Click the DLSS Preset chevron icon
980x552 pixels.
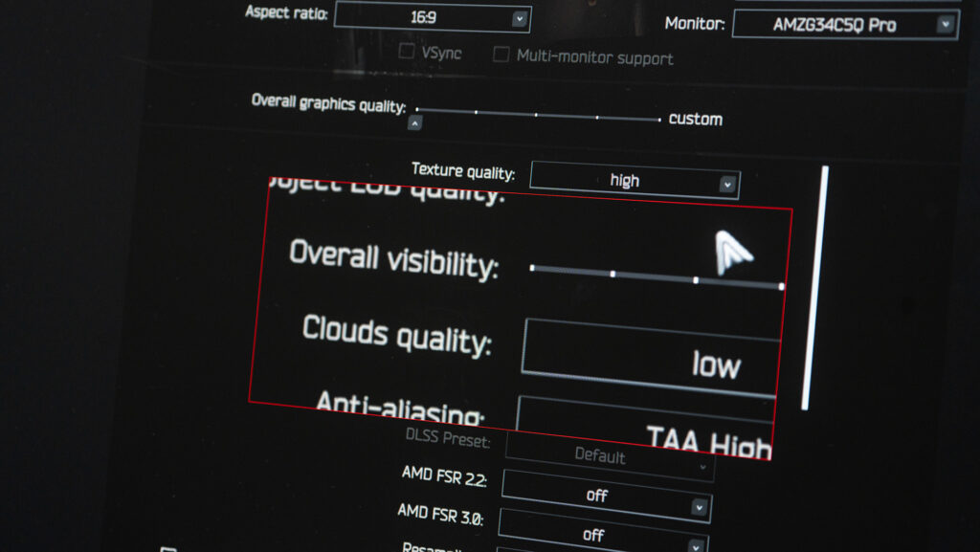[703, 467]
